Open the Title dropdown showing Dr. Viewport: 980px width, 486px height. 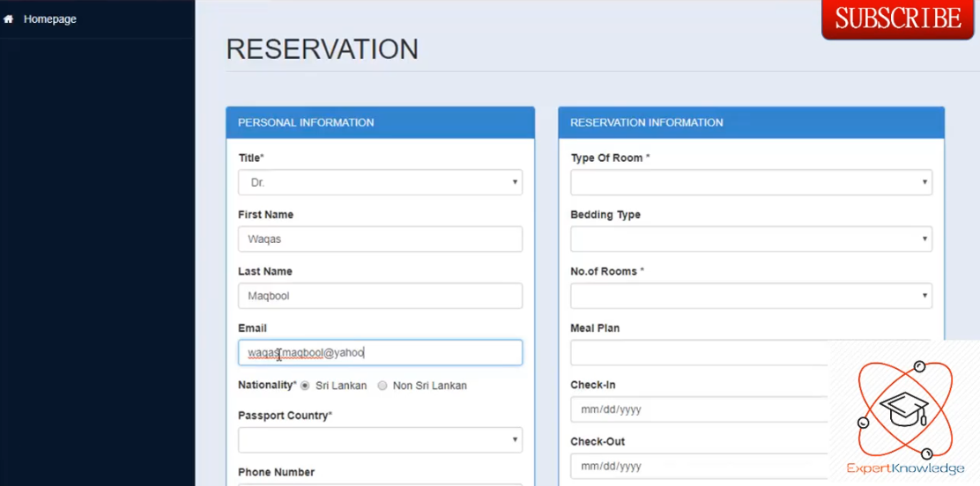pos(380,182)
